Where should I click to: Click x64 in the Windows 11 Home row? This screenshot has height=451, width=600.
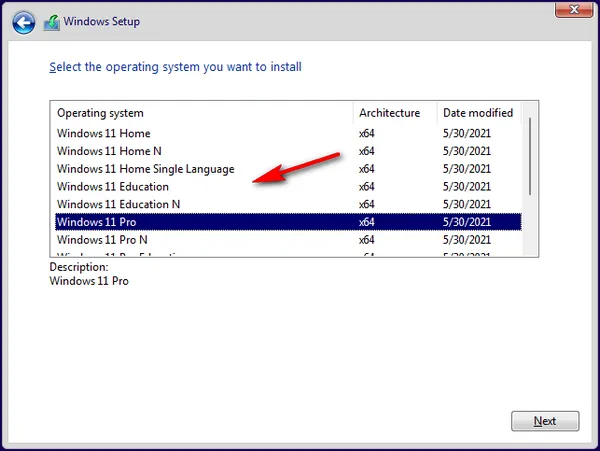point(367,134)
